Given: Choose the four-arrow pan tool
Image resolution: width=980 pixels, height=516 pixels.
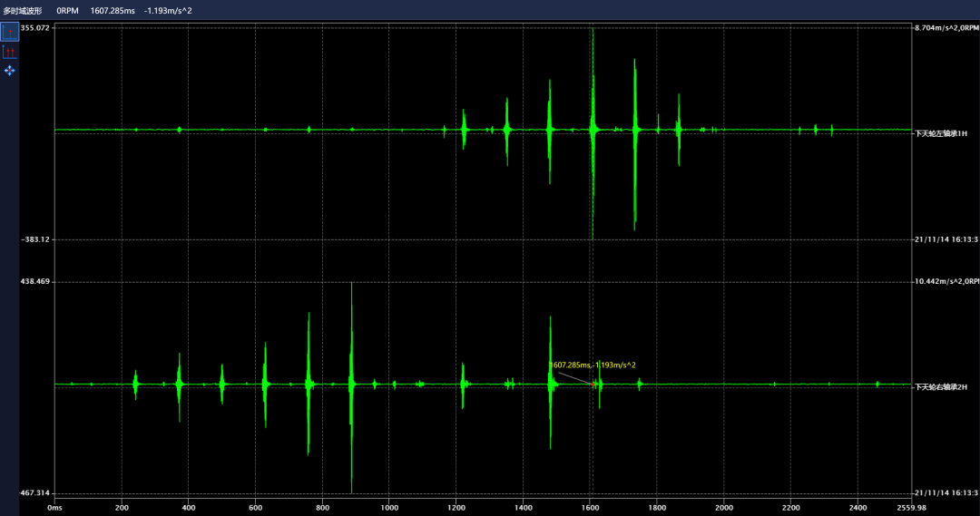Looking at the screenshot, I should pyautogui.click(x=10, y=71).
